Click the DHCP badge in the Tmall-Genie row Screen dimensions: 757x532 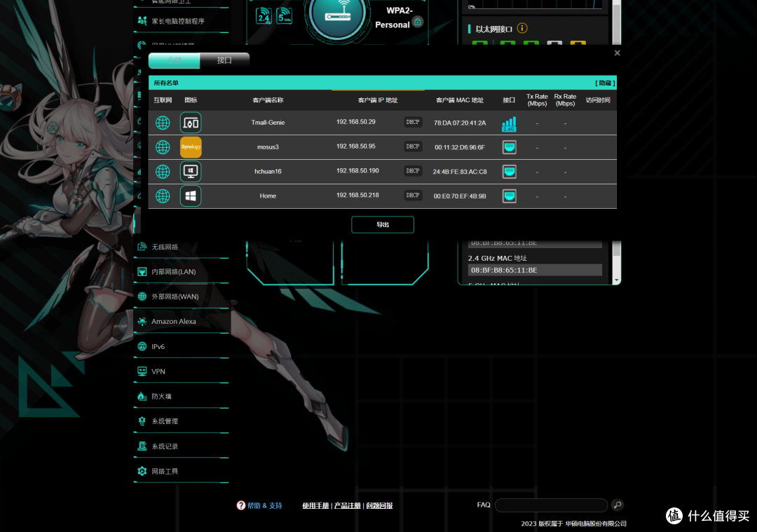click(413, 122)
